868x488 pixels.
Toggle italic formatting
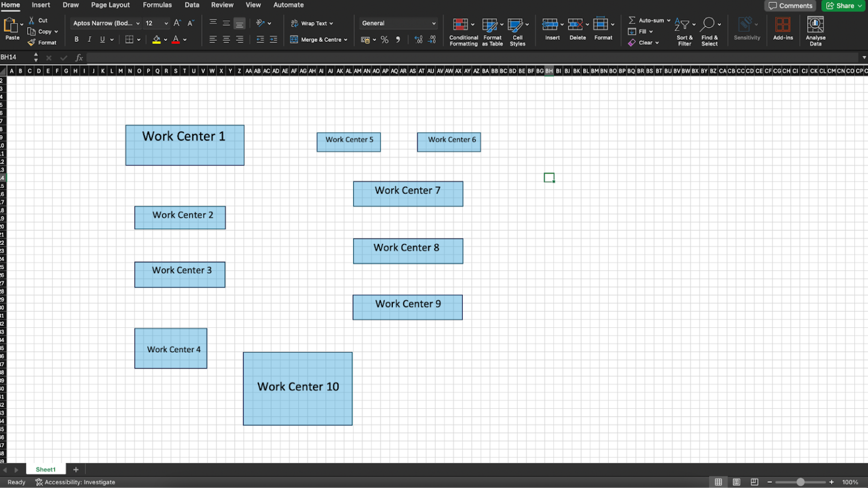pyautogui.click(x=89, y=39)
